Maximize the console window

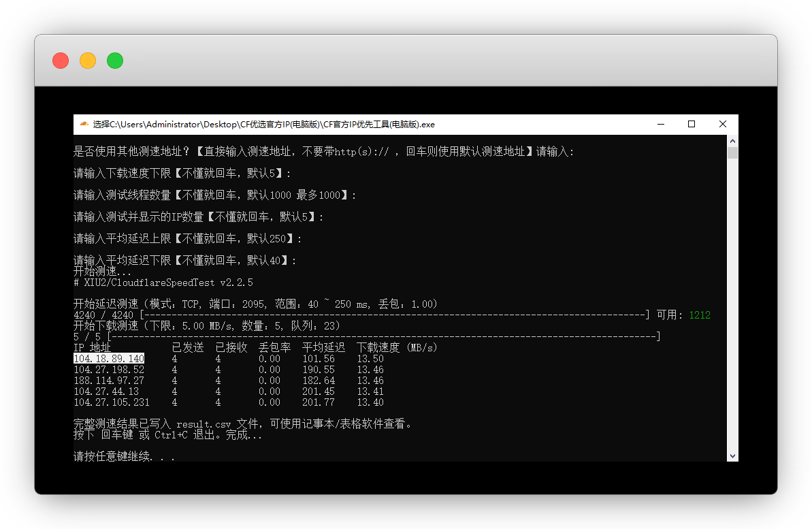(x=692, y=125)
